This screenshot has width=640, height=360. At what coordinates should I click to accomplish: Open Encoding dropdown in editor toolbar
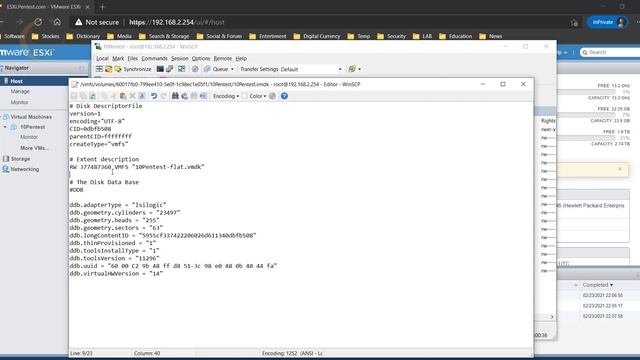pyautogui.click(x=225, y=96)
